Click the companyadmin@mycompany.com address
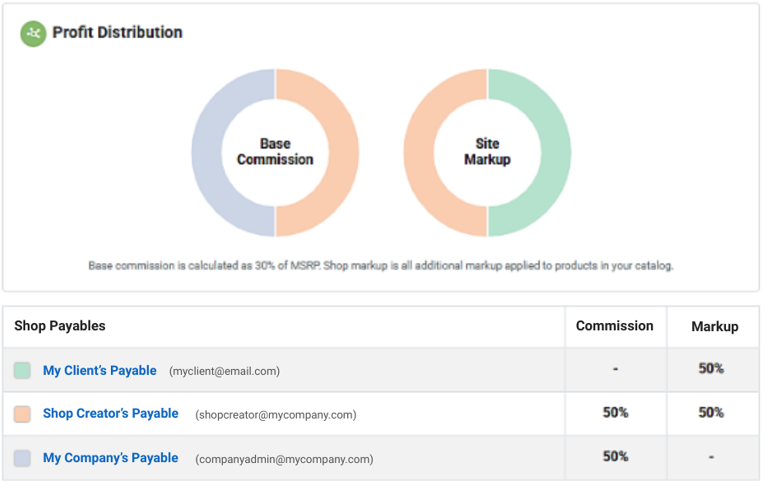Image resolution: width=765 pixels, height=486 pixels. (284, 459)
